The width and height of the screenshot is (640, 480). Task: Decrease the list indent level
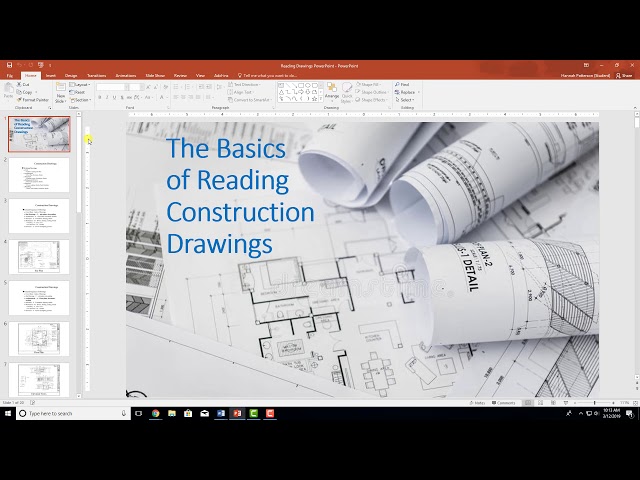201,87
